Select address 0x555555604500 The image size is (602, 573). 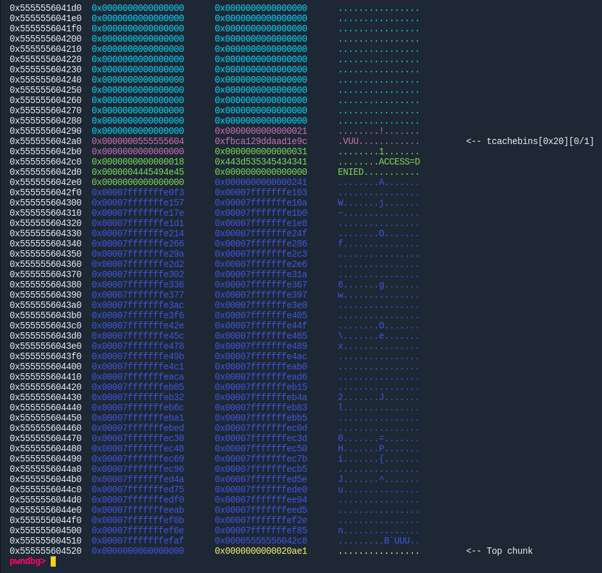(x=45, y=530)
